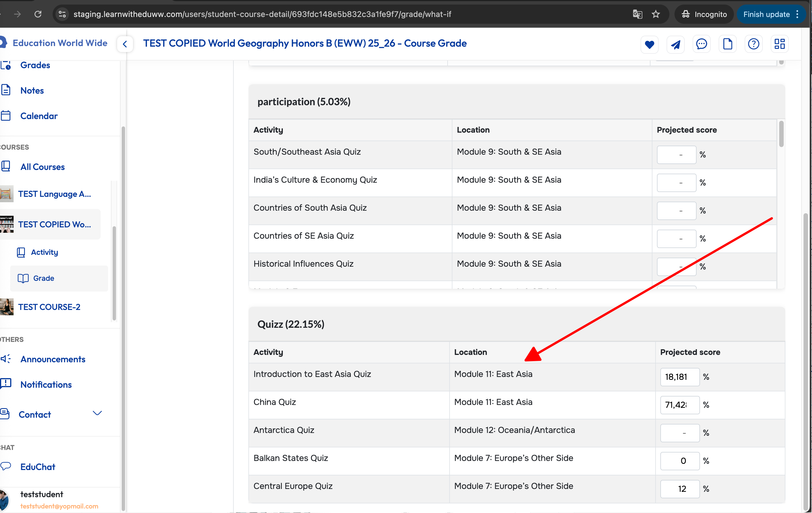Open the TEST COURSE-2 course link
This screenshot has width=812, height=513.
tap(49, 307)
